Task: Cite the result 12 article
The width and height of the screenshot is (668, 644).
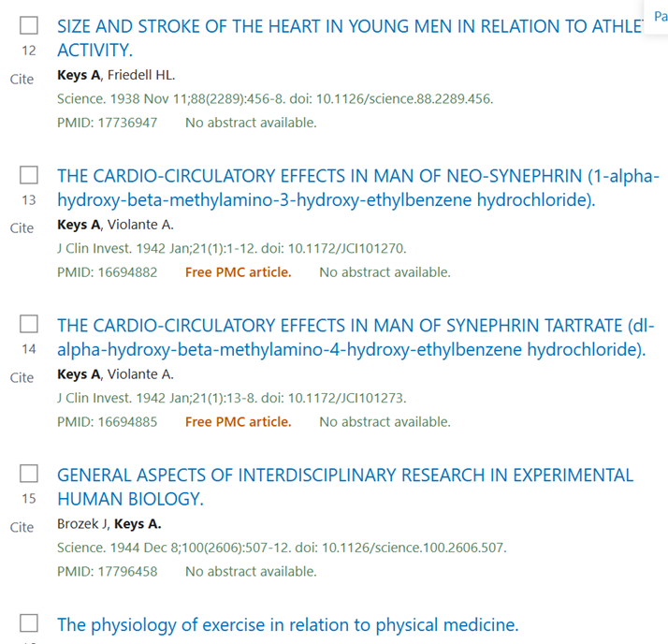Action: [22, 80]
